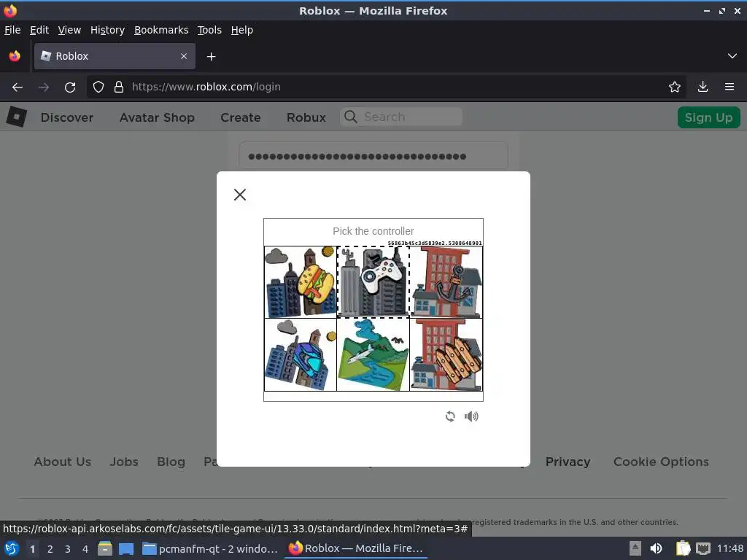Click the Roblox Search field
747x560 pixels.
[x=401, y=117]
